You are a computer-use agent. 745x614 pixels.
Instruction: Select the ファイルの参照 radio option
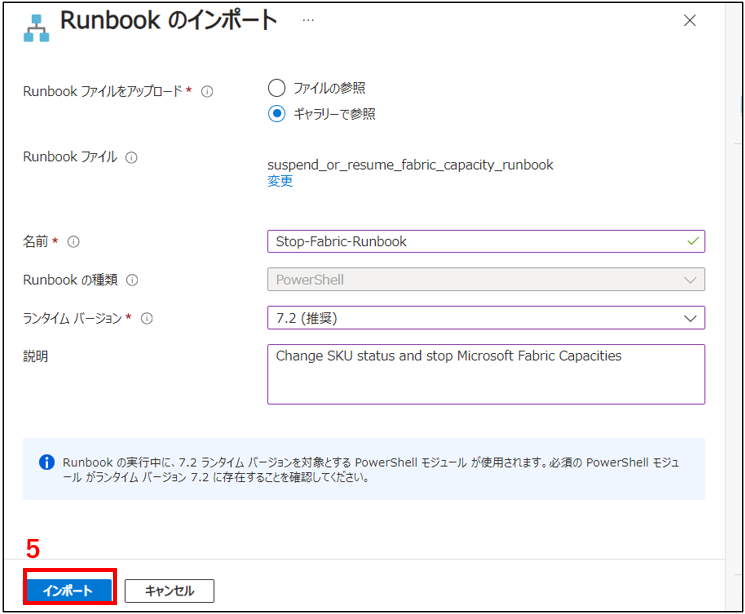277,88
